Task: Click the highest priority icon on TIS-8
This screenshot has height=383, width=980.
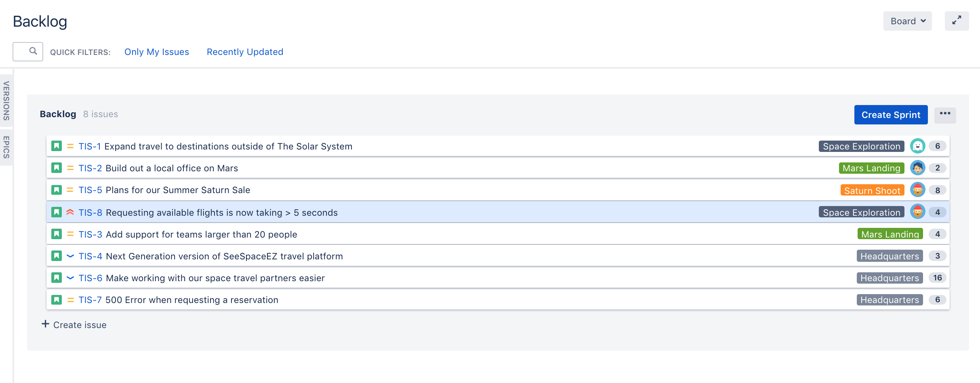Action: pyautogui.click(x=70, y=212)
